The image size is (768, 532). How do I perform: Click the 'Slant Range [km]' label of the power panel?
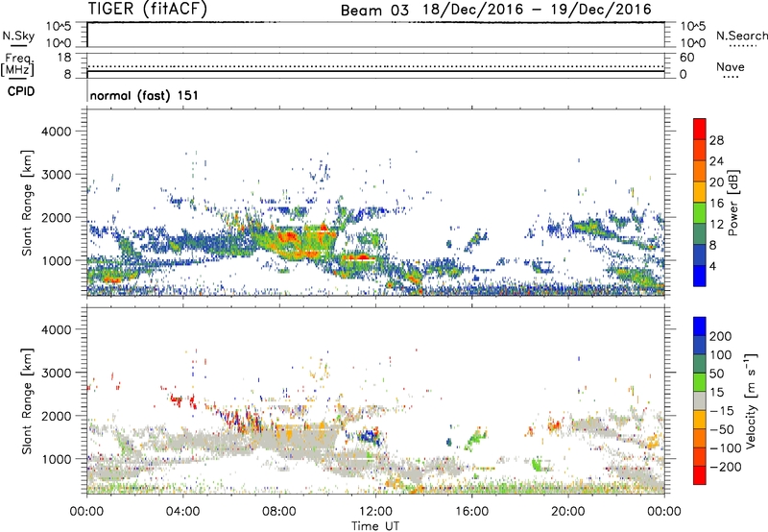[x=27, y=203]
